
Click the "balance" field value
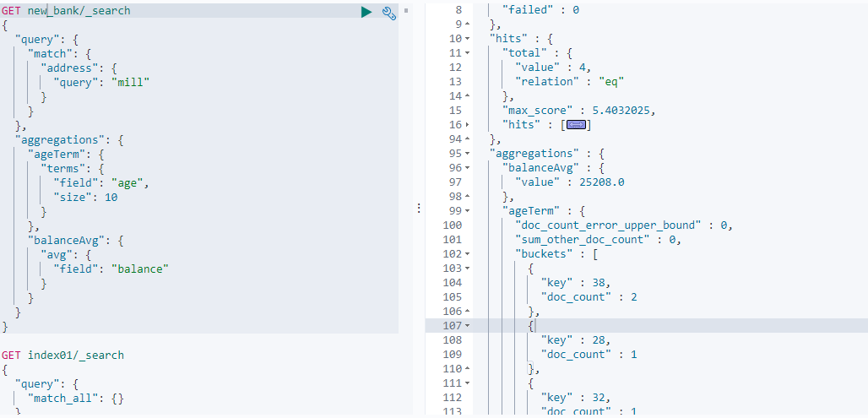click(x=139, y=269)
